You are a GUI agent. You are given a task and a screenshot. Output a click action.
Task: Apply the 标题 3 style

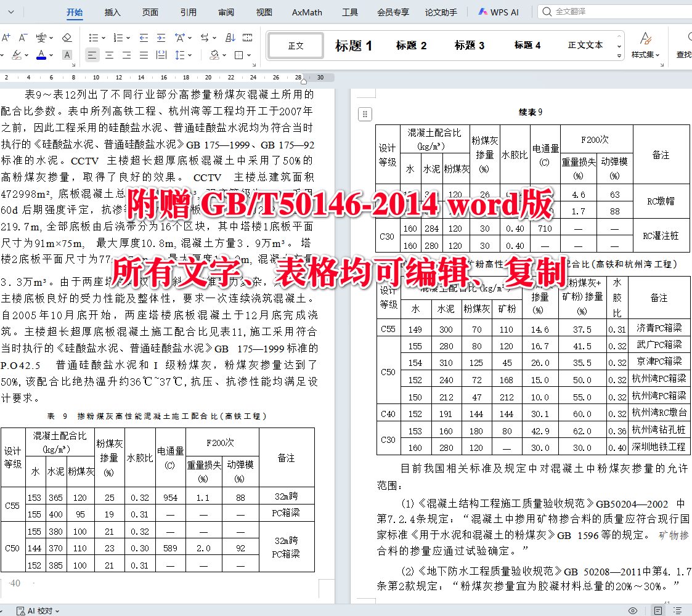[470, 46]
